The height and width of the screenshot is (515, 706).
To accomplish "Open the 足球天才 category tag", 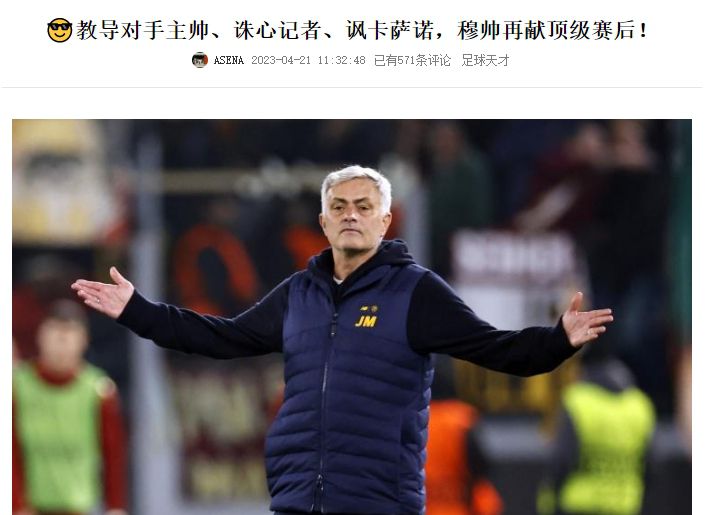I will click(485, 60).
